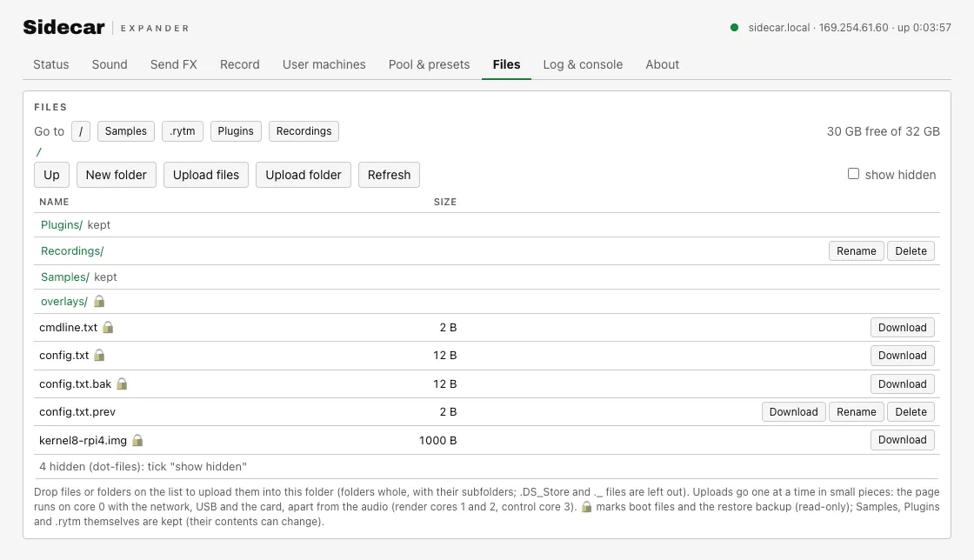The width and height of the screenshot is (974, 560).
Task: Jump to the Plugins shortcut button
Action: click(x=236, y=131)
